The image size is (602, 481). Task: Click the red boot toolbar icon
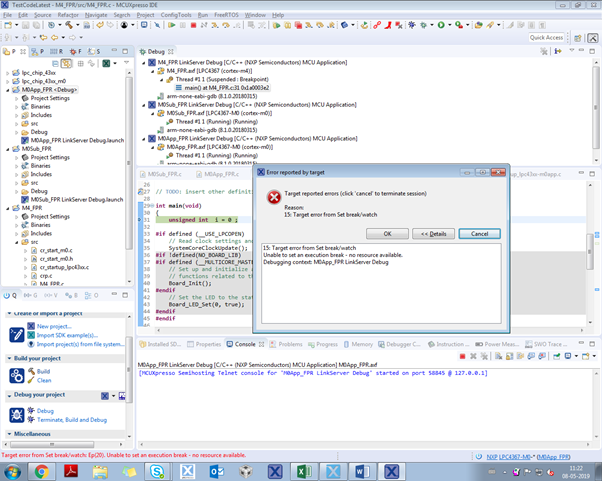388,25
